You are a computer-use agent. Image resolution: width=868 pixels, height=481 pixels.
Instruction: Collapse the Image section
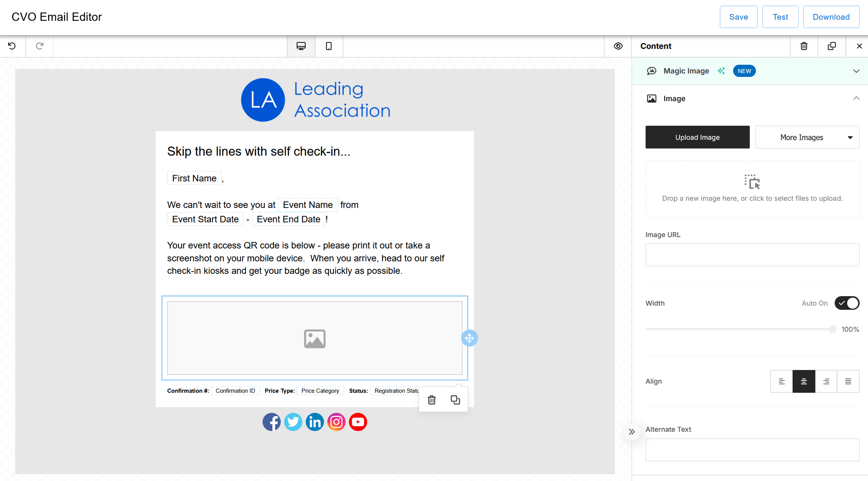pyautogui.click(x=856, y=98)
